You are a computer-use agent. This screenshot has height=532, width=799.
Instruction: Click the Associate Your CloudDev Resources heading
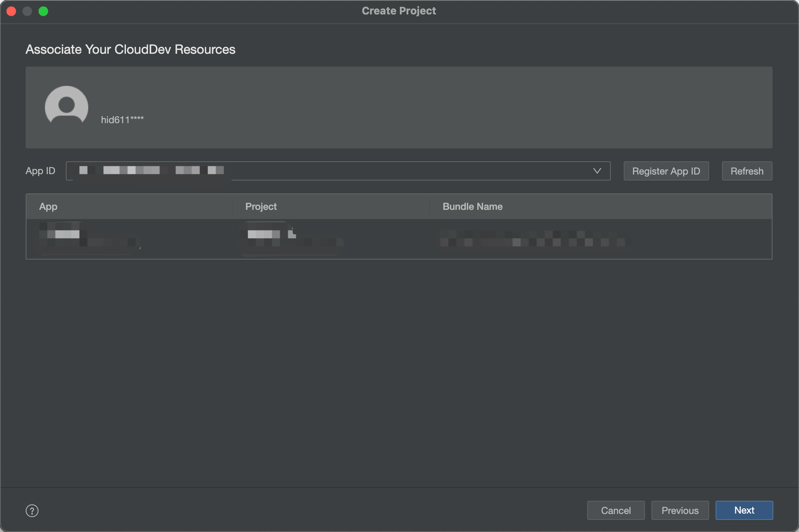pyautogui.click(x=130, y=49)
